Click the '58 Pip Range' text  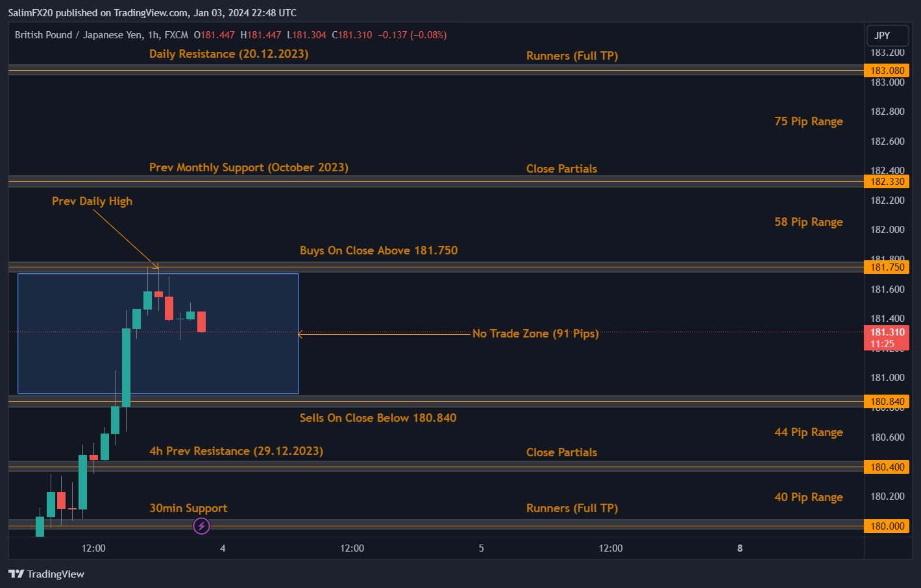[809, 222]
